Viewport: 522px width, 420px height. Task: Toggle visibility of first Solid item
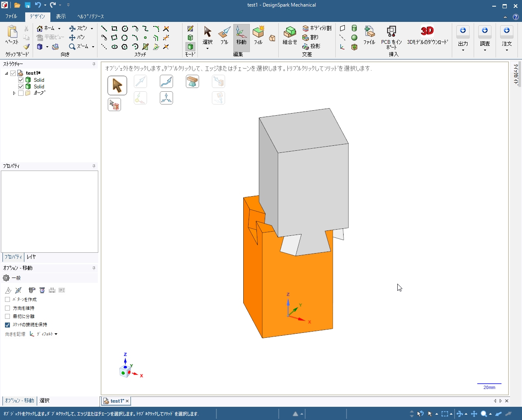[21, 80]
